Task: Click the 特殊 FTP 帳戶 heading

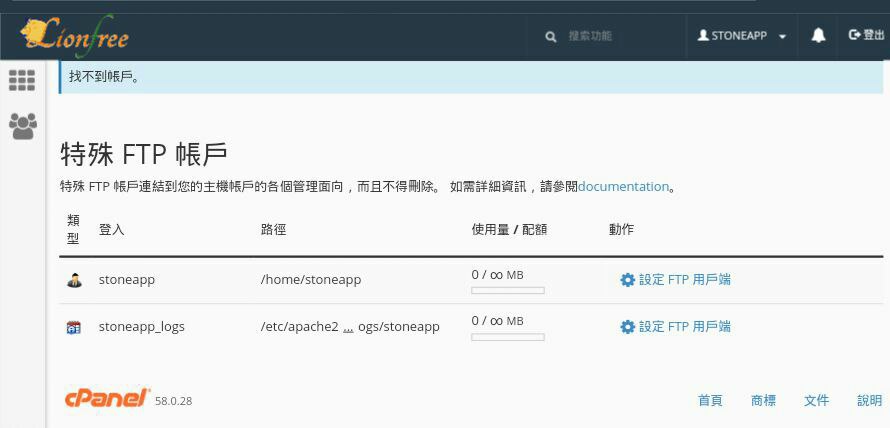Action: click(x=144, y=155)
